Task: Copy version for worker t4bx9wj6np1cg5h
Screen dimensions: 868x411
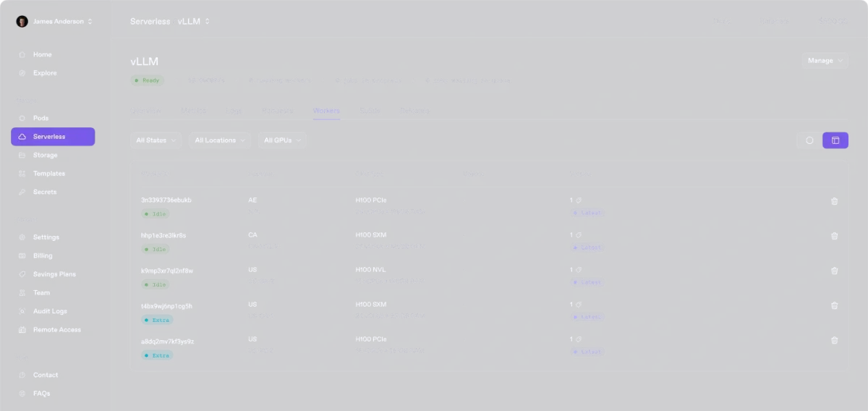Action: coord(578,304)
